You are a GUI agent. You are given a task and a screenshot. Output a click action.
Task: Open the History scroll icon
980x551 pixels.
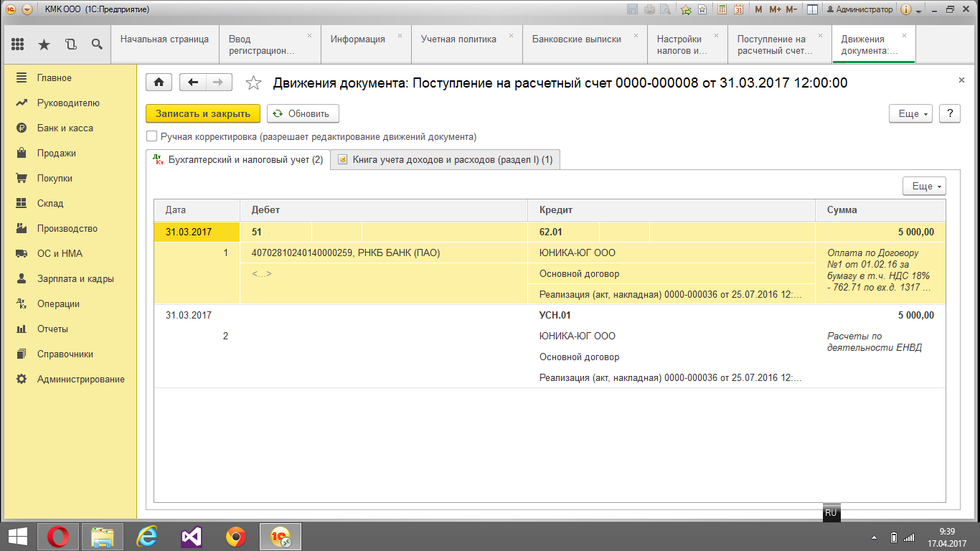[x=70, y=44]
